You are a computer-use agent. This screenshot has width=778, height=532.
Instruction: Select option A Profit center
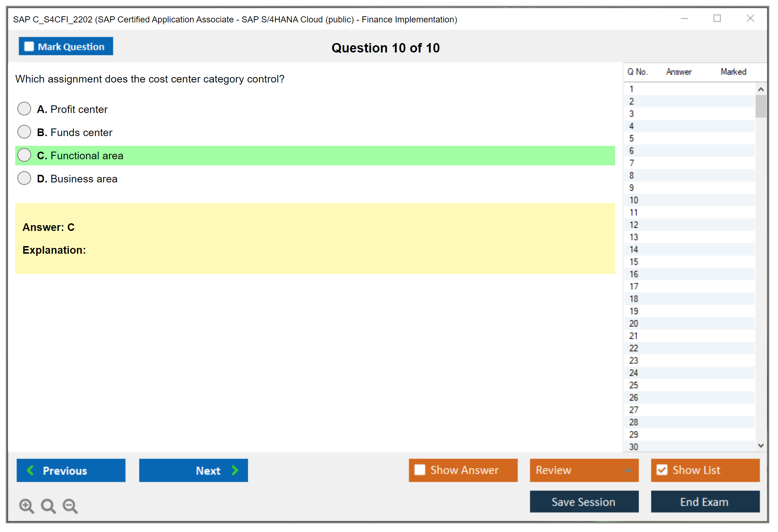[x=24, y=109]
